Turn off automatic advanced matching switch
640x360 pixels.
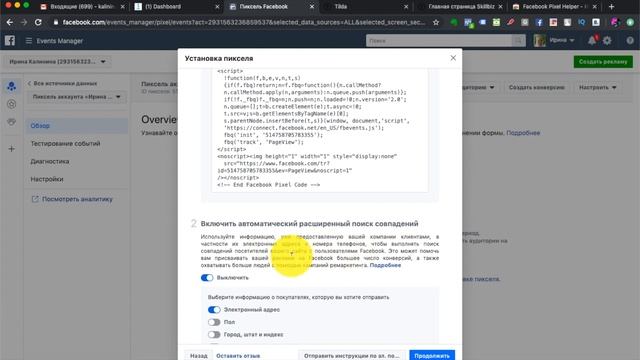click(x=207, y=278)
